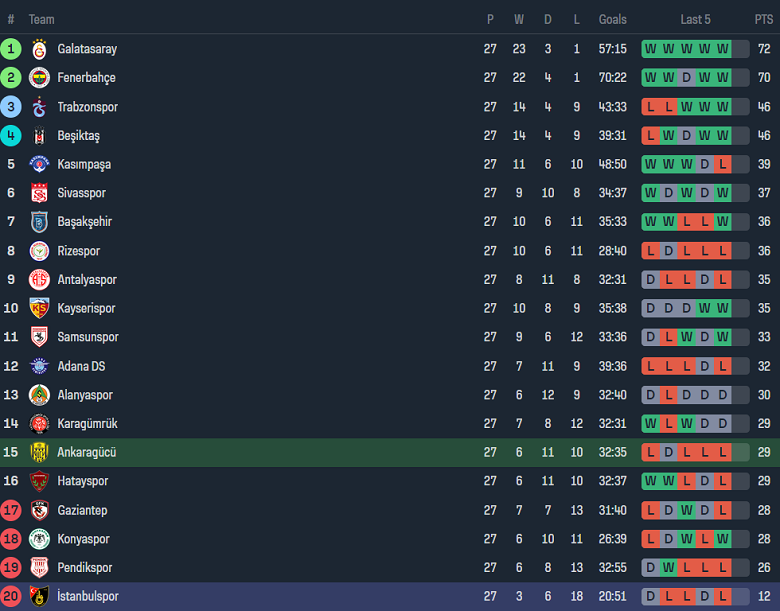Viewport: 780px width, 611px height.
Task: Click the Beşiktaş club crest icon
Action: coord(39,136)
